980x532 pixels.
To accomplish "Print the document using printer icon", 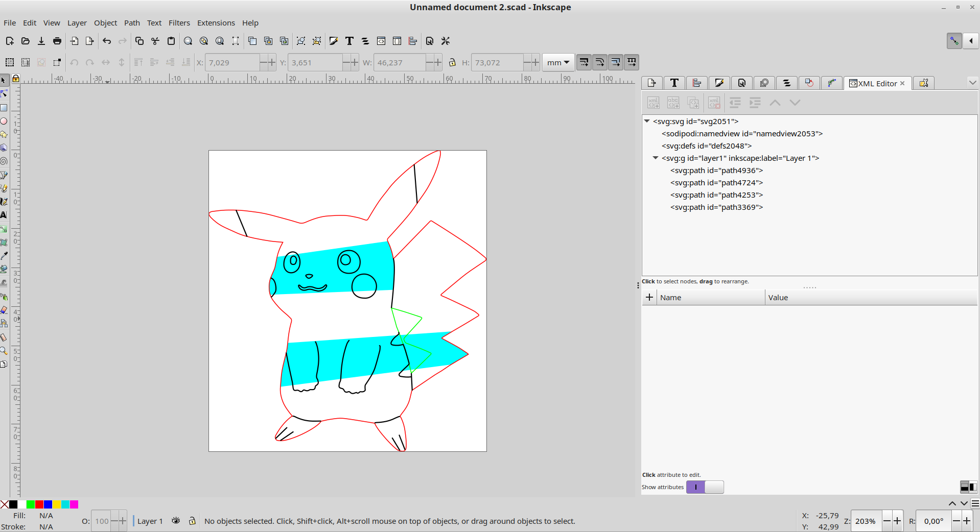I will pos(57,41).
